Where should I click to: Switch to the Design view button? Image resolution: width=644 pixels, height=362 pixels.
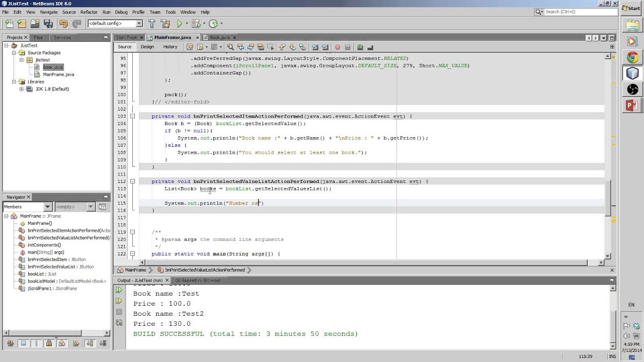point(147,47)
